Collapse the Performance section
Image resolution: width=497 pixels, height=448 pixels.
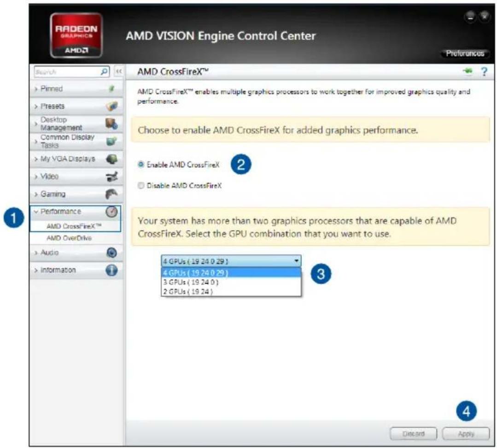click(x=76, y=212)
